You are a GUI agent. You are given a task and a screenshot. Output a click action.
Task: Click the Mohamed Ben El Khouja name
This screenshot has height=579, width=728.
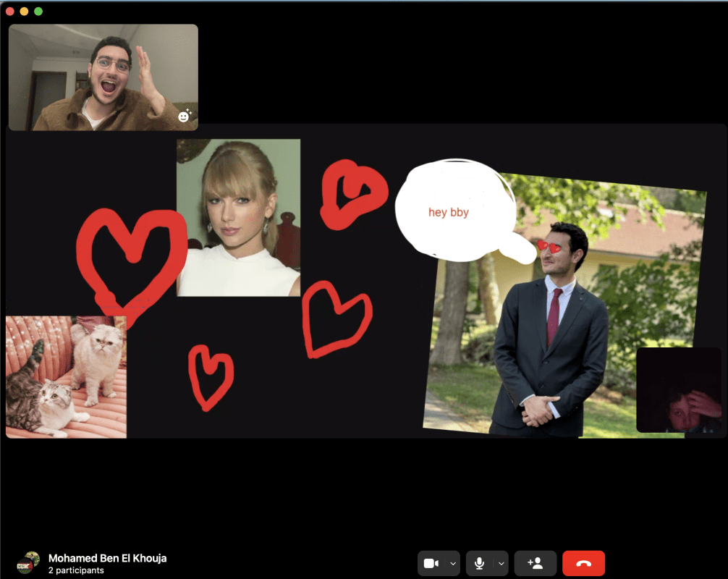[x=107, y=558]
